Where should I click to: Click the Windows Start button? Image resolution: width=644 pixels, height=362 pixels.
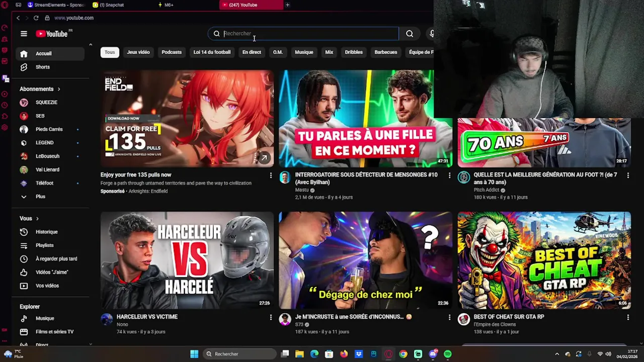194,354
